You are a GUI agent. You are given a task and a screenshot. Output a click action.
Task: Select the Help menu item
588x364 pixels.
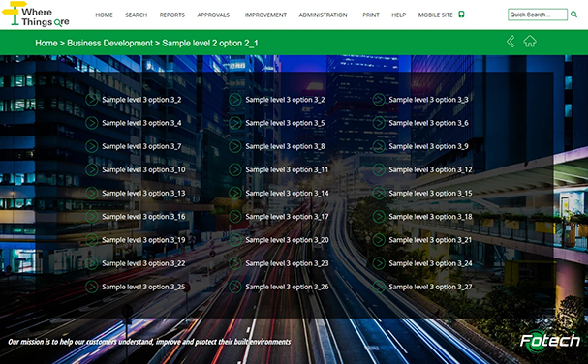399,15
